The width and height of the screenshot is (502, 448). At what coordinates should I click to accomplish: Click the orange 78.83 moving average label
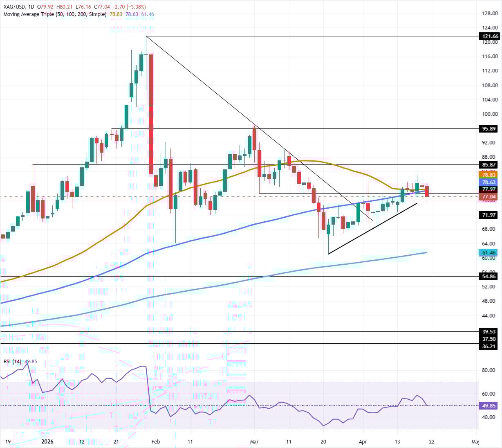489,175
